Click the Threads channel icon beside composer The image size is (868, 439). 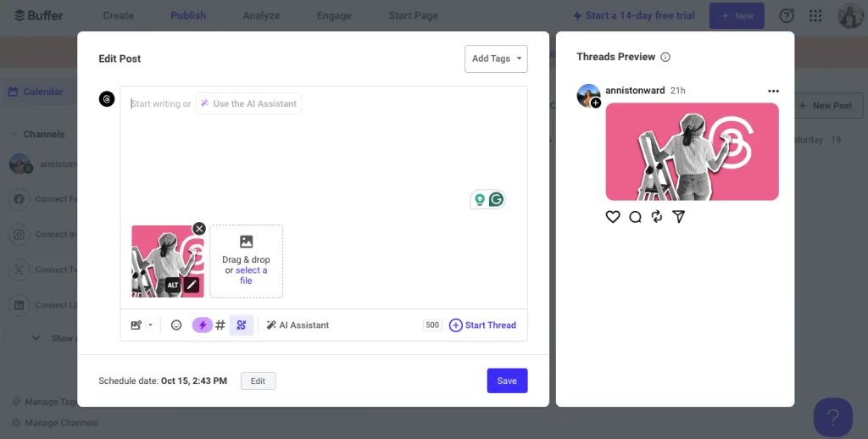[x=107, y=99]
